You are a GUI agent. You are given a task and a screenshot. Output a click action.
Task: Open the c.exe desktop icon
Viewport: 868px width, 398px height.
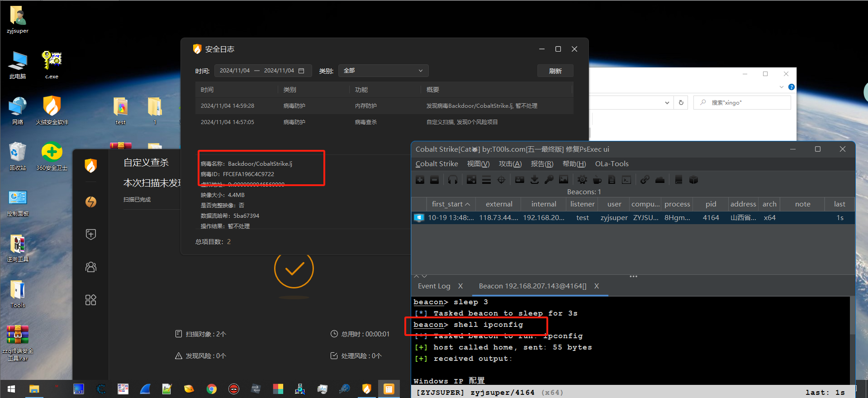(52, 65)
